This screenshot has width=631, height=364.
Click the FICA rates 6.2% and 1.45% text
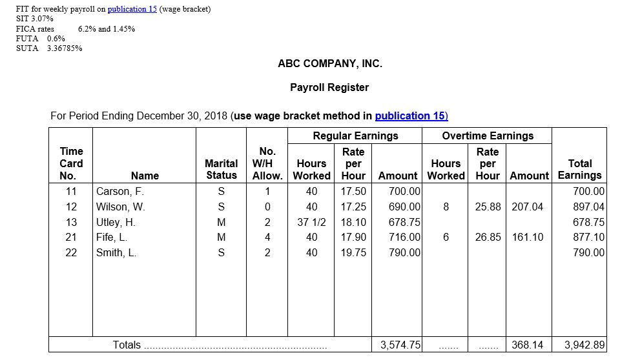(x=76, y=28)
